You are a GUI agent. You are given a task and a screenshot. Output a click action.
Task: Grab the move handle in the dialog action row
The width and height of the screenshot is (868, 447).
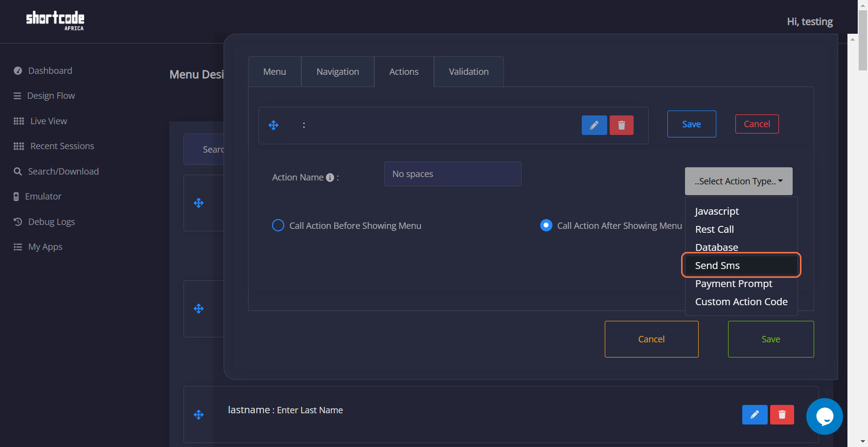[x=274, y=125]
